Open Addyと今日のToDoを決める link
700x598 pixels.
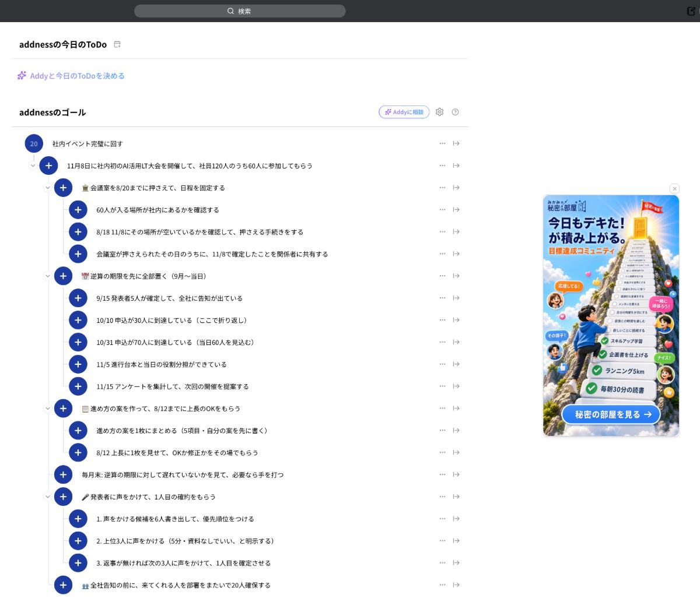coord(71,76)
